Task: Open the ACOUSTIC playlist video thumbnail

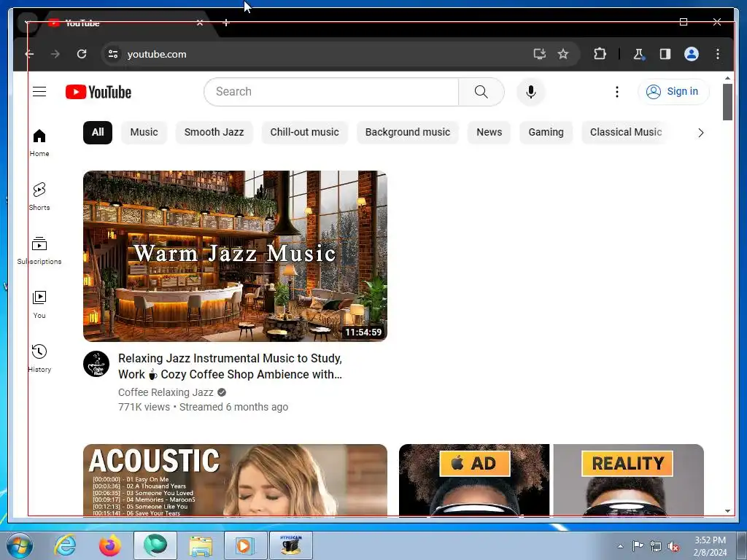Action: (x=235, y=480)
